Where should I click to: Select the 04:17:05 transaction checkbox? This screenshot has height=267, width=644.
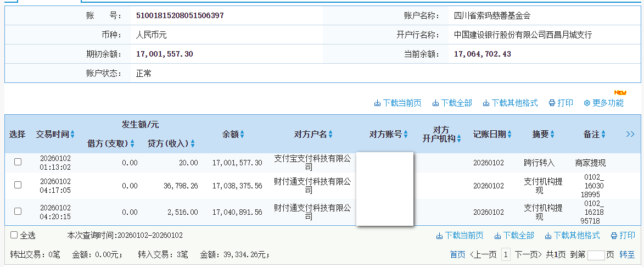click(x=18, y=185)
